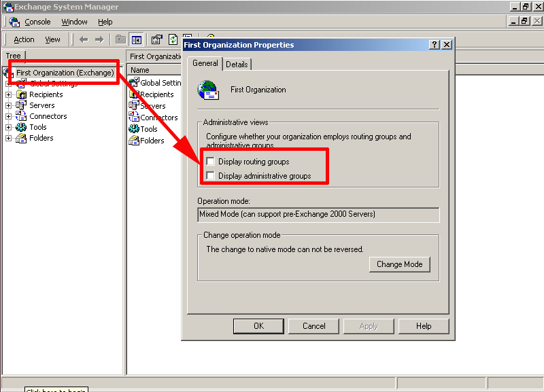The height and width of the screenshot is (392, 544).
Task: Select the General tab
Action: point(205,63)
